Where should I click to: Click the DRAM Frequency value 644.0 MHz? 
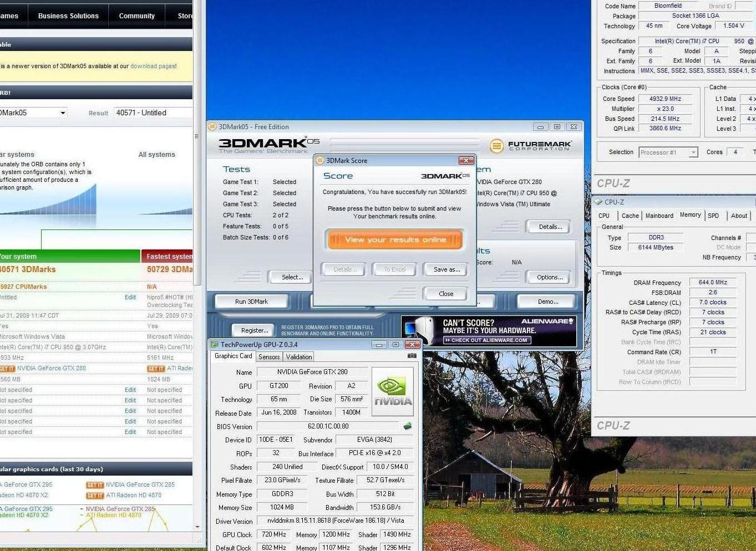click(712, 282)
